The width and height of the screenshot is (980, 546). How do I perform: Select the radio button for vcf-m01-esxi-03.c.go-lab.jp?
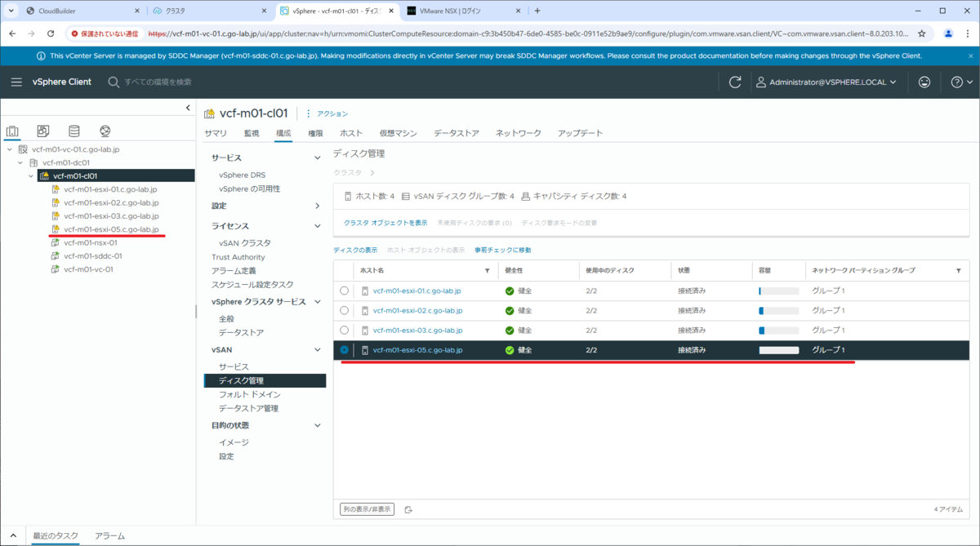tap(344, 330)
